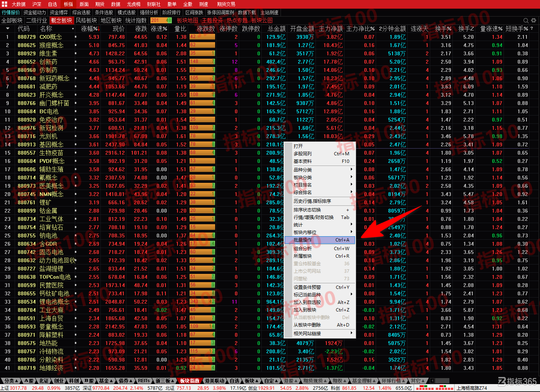The image size is (540, 392).
Task: Open the 热点专题 link
Action: [x=237, y=20]
